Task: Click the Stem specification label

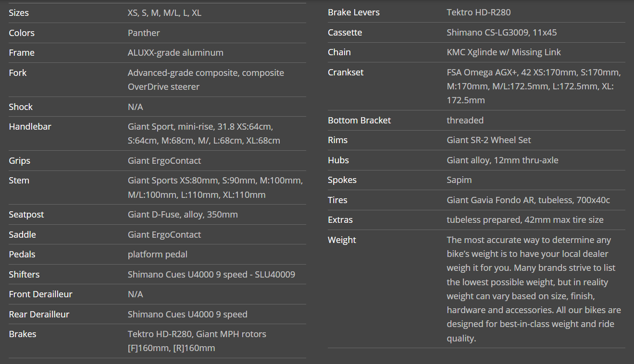Action: coord(19,181)
